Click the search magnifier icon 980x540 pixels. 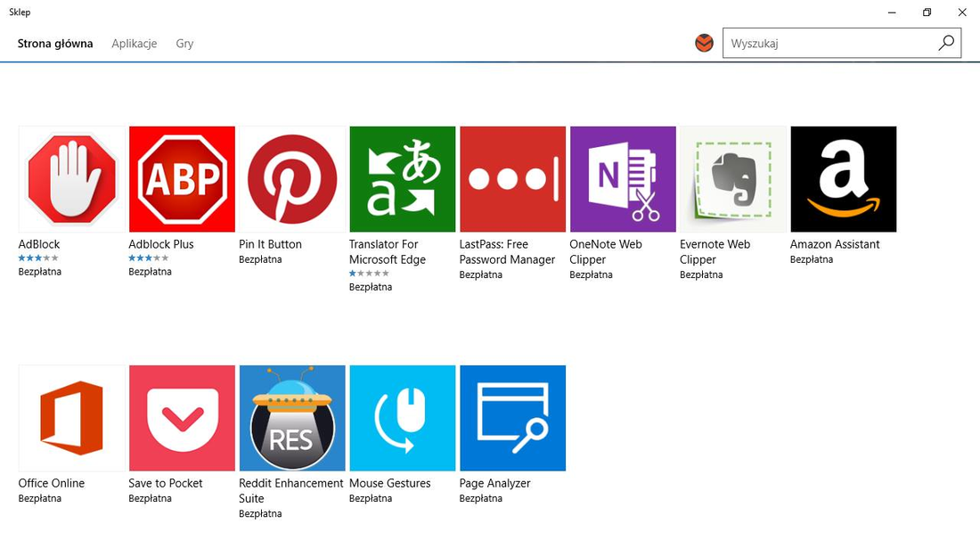pos(946,43)
